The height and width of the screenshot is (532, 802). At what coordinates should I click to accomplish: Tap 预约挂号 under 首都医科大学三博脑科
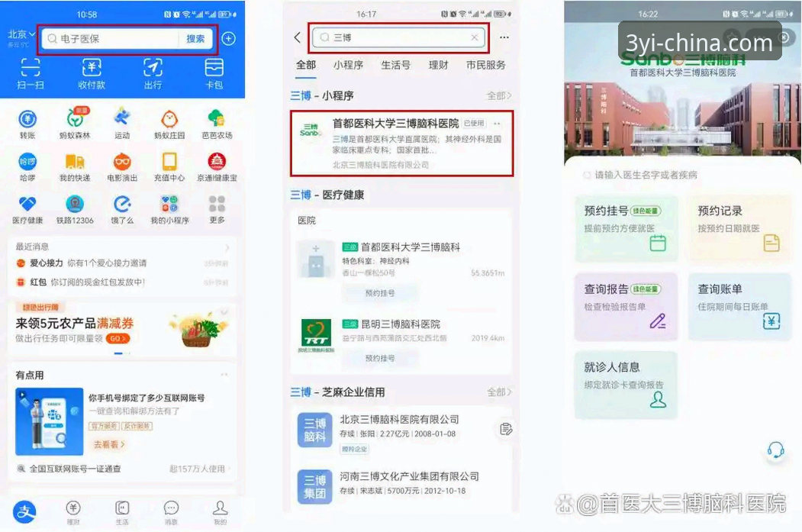coord(380,293)
